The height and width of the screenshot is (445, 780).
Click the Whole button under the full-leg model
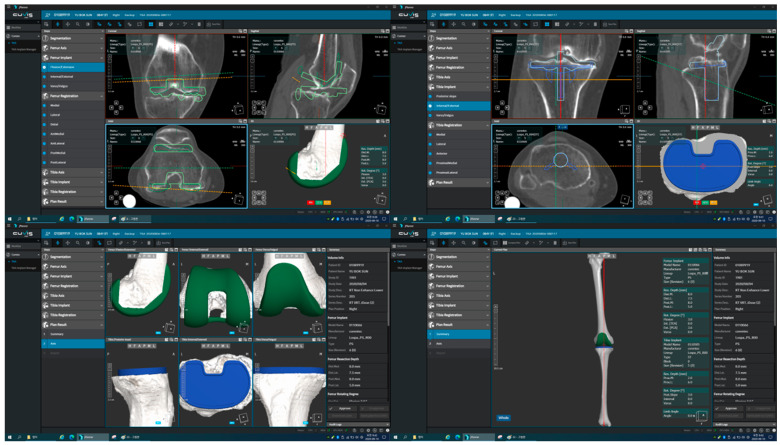pyautogui.click(x=503, y=418)
